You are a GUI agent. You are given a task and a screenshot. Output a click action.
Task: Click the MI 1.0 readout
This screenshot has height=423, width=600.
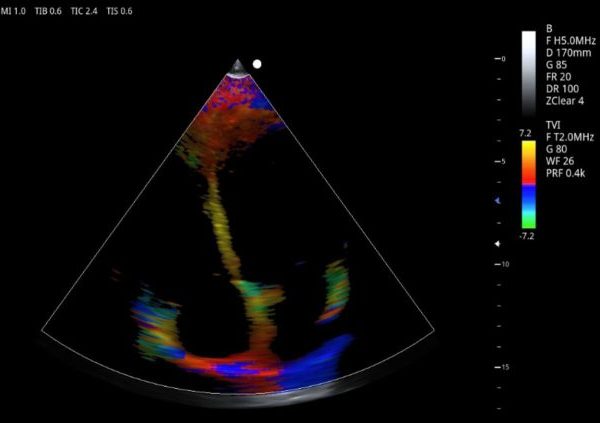coord(17,10)
